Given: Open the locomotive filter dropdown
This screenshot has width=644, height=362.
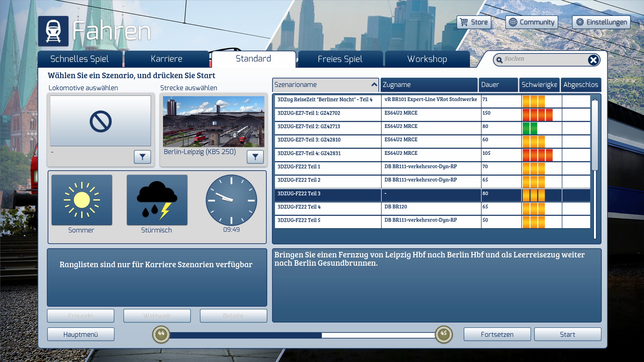Looking at the screenshot, I should [142, 157].
